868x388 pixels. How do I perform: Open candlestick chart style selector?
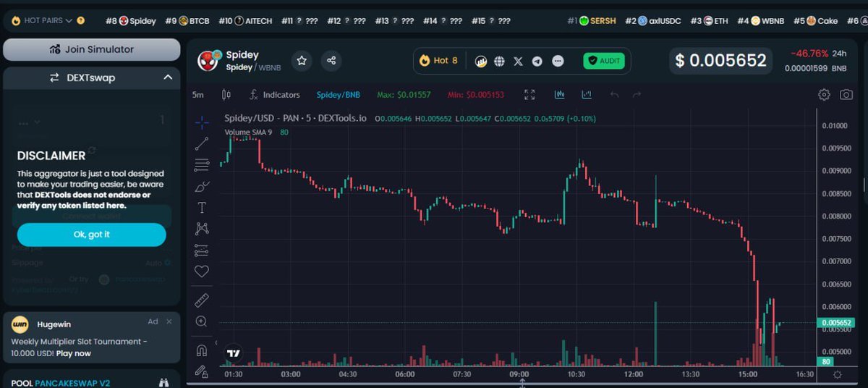click(x=226, y=94)
